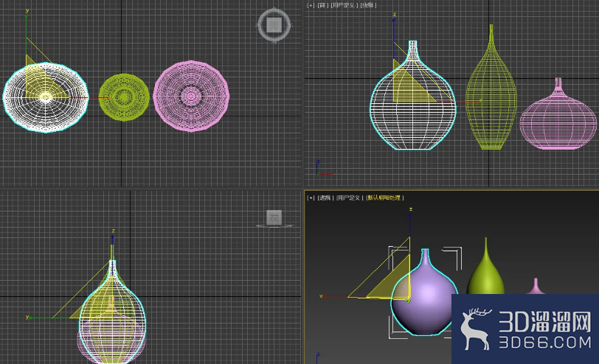The image size is (599, 364).
Task: Select the pink wireframe vase in front view
Action: (558, 120)
